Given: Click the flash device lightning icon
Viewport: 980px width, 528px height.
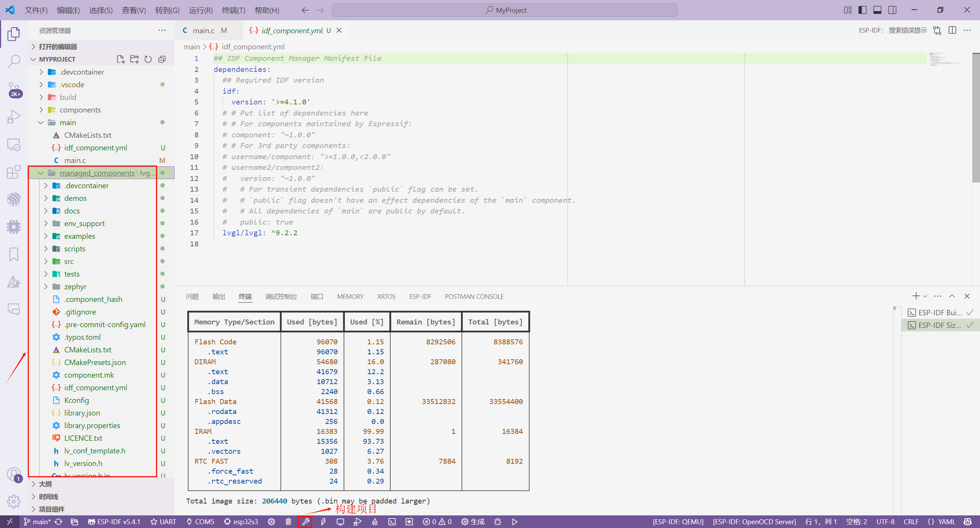Looking at the screenshot, I should [323, 521].
